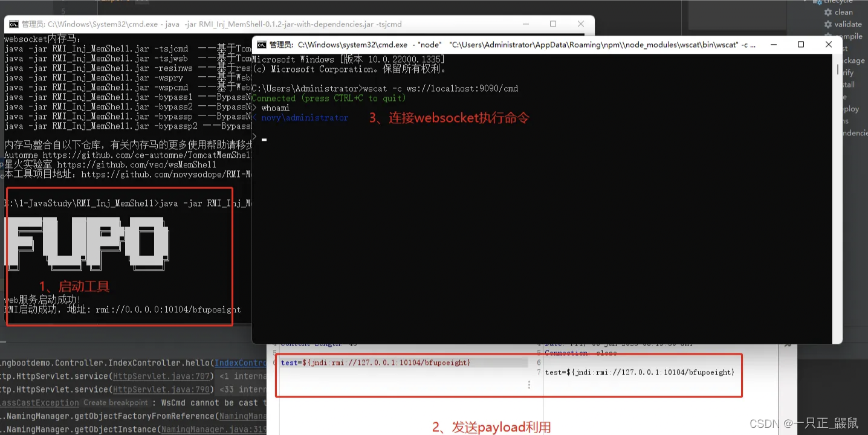Minimize the wscat command window
Image resolution: width=868 pixels, height=435 pixels.
773,44
